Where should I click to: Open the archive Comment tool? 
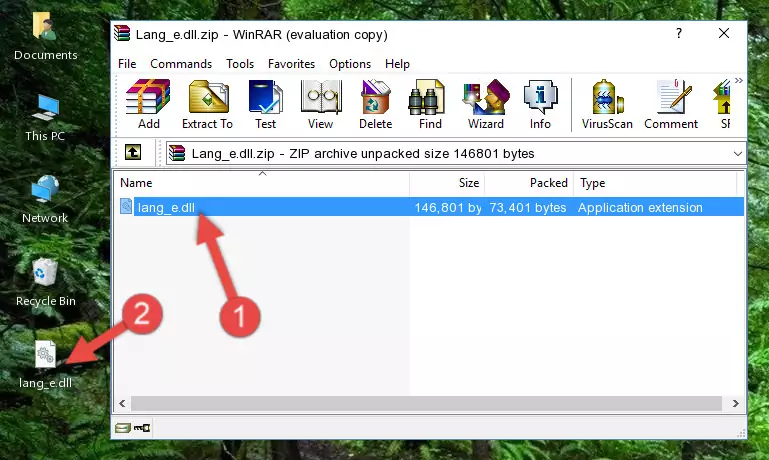pyautogui.click(x=671, y=104)
